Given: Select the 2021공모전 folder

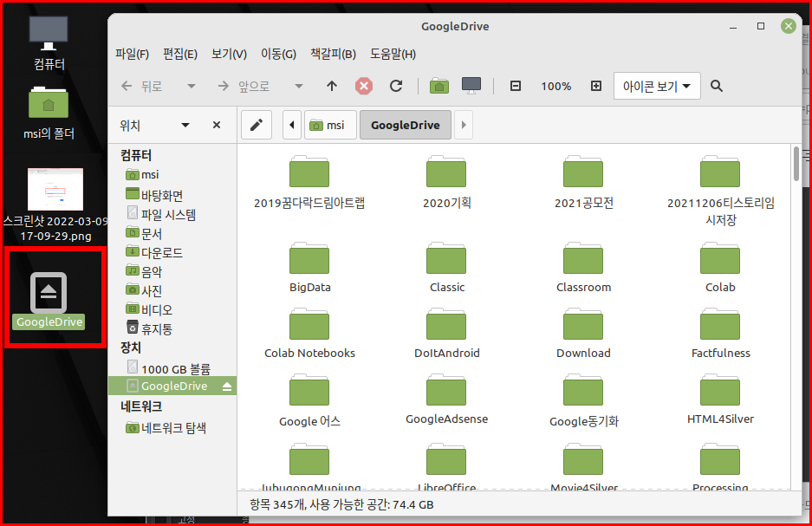Looking at the screenshot, I should click(583, 182).
